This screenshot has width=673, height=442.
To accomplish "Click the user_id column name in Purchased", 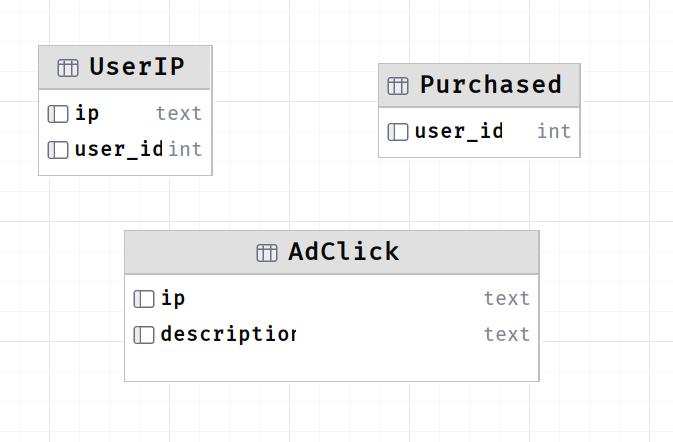I will (459, 132).
